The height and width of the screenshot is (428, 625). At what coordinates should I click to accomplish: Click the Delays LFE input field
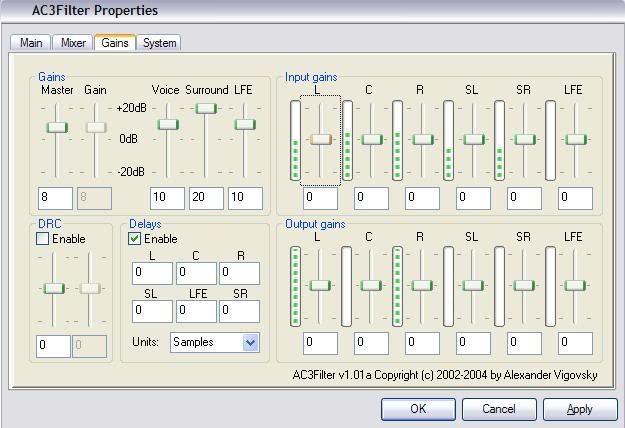(x=196, y=311)
